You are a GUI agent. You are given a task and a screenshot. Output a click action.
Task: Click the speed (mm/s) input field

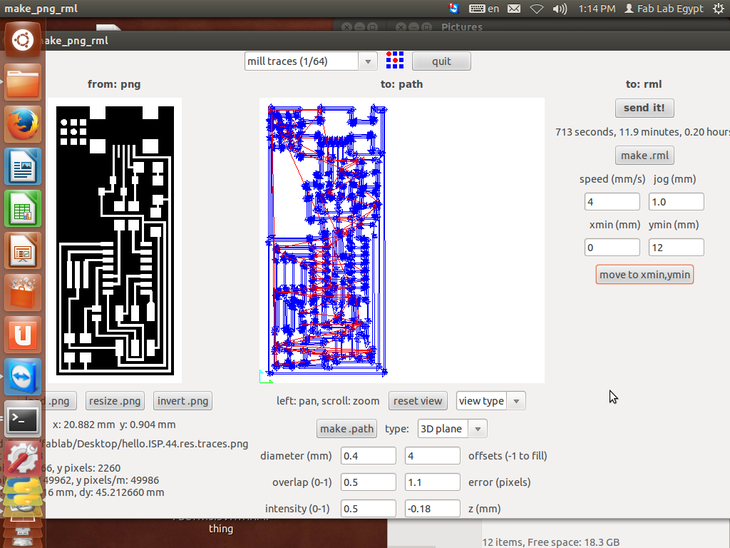(x=612, y=202)
